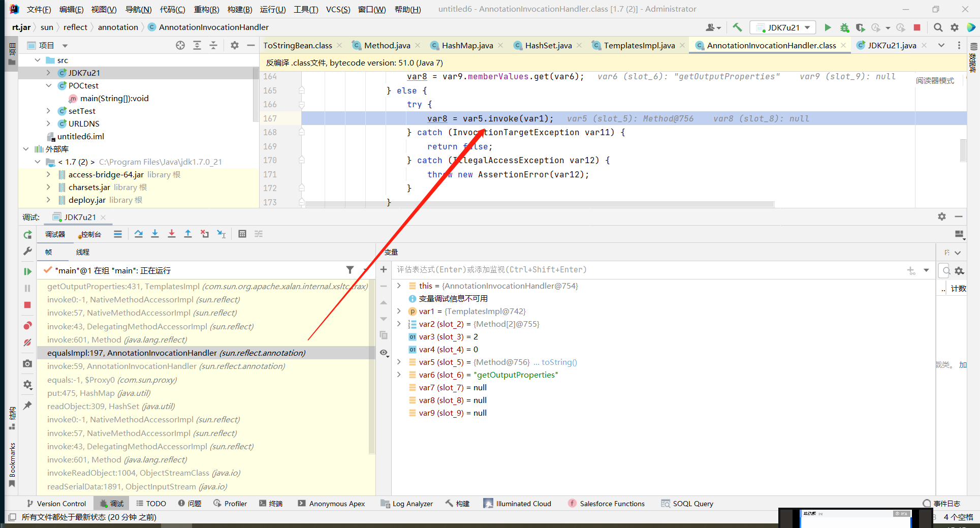This screenshot has height=528, width=980.
Task: Click Collapse All icon in project panel
Action: point(213,45)
